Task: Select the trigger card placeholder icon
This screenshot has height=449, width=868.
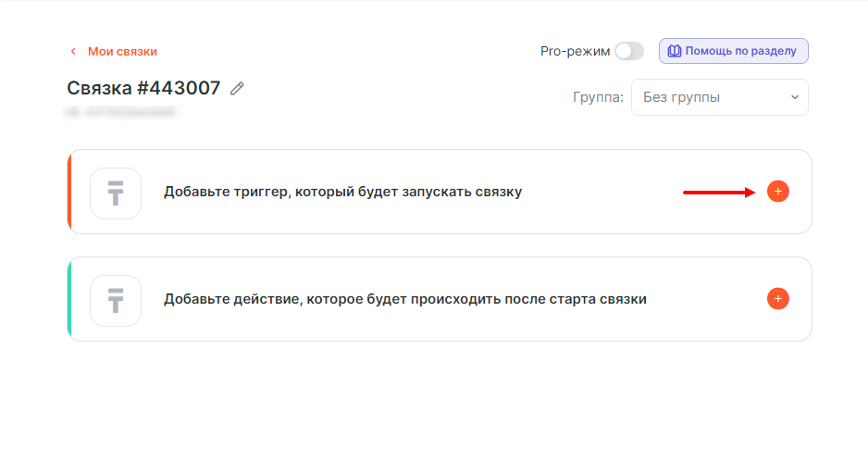Action: pyautogui.click(x=116, y=193)
